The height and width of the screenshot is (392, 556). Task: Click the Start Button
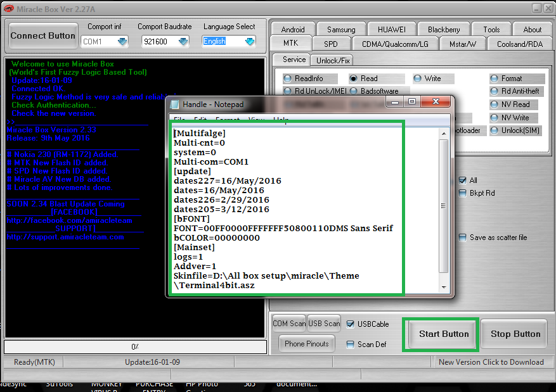coord(442,334)
